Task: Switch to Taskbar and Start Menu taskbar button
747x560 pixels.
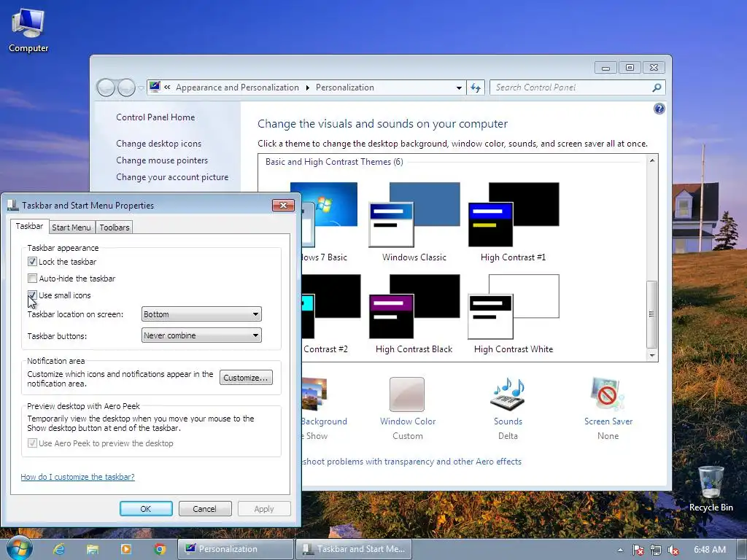Action: pyautogui.click(x=354, y=549)
